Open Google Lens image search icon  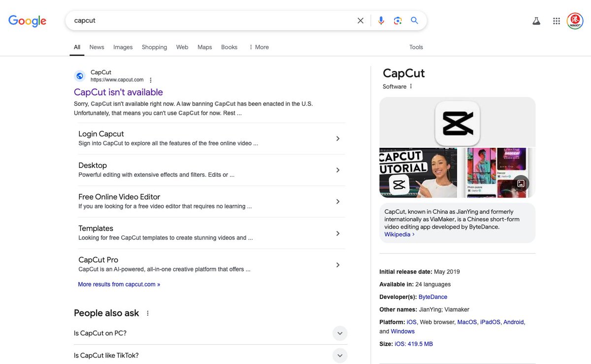pyautogui.click(x=397, y=21)
